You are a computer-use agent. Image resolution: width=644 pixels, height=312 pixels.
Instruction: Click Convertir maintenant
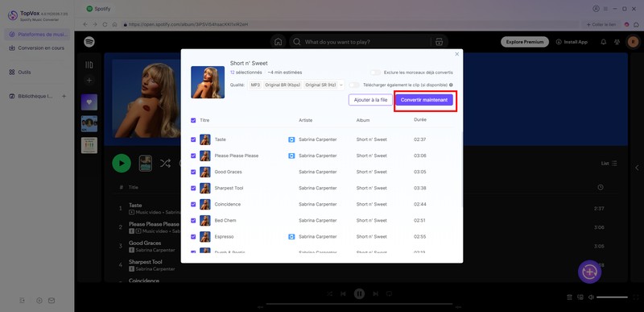pos(424,100)
